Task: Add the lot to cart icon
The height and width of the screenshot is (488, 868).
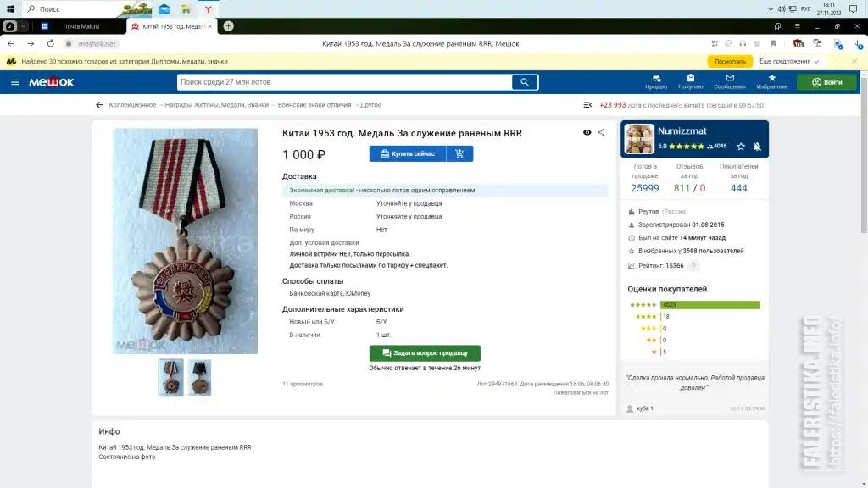Action: point(459,154)
